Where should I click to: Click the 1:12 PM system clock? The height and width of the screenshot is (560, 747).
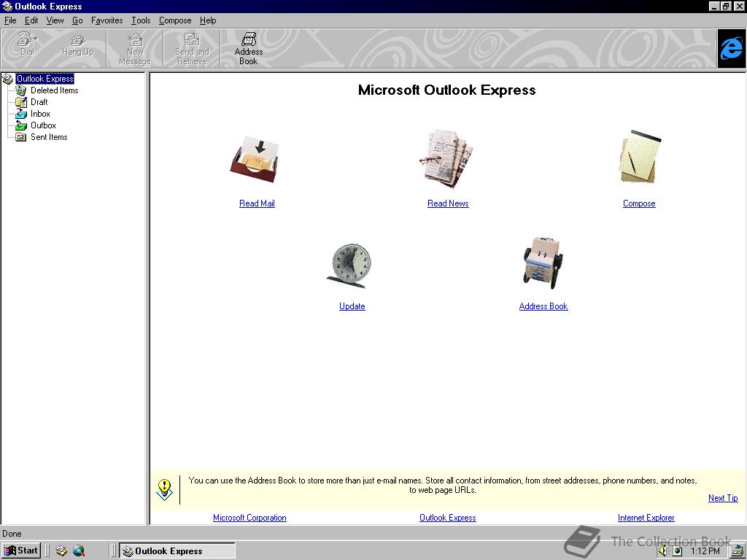pos(705,551)
